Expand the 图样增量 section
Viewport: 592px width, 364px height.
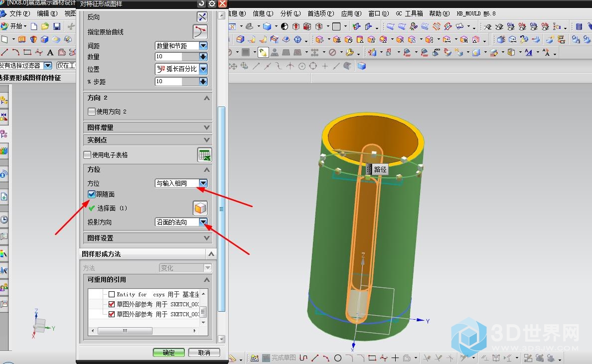click(x=206, y=127)
